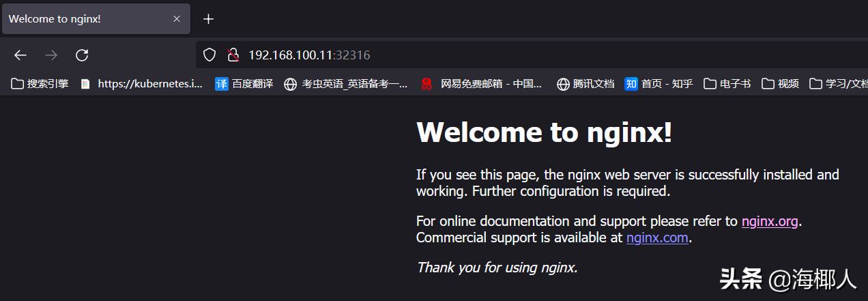The image size is (868, 301).
Task: Select the Welcome to nginx! tab
Action: (x=96, y=19)
